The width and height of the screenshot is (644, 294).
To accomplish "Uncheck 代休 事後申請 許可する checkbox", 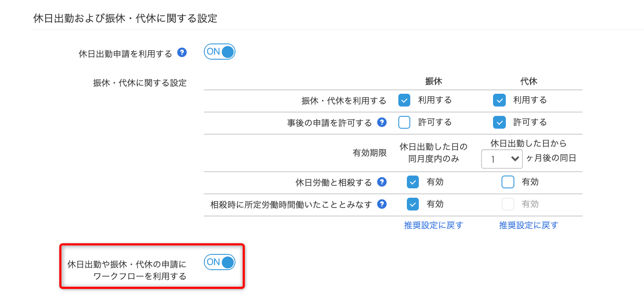I will pyautogui.click(x=499, y=122).
